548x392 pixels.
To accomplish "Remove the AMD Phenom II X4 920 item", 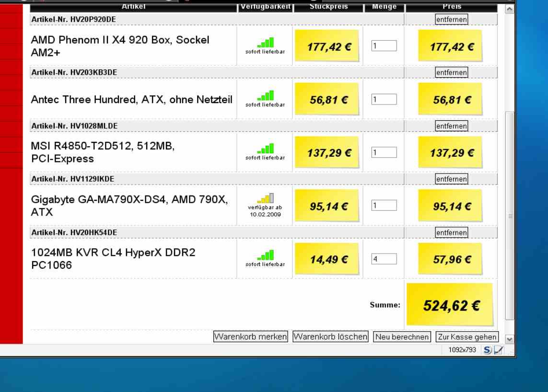I will pos(451,20).
